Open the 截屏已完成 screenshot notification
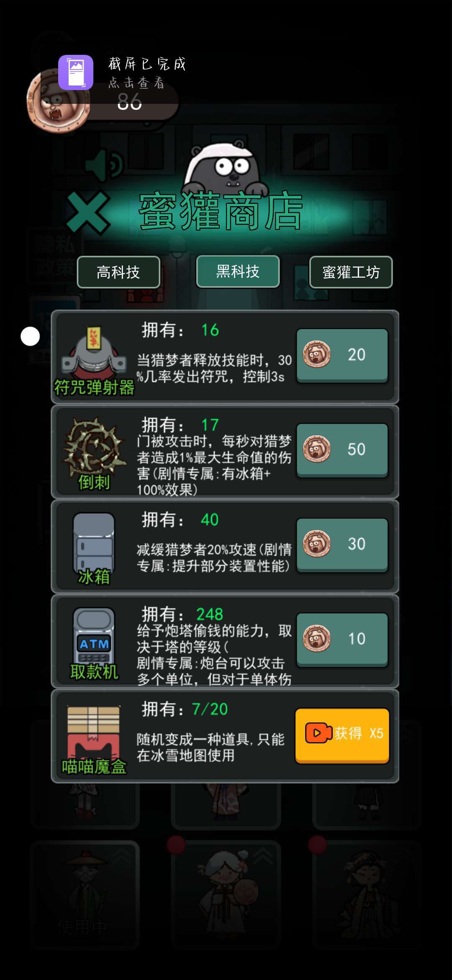This screenshot has height=980, width=452. coord(146,73)
